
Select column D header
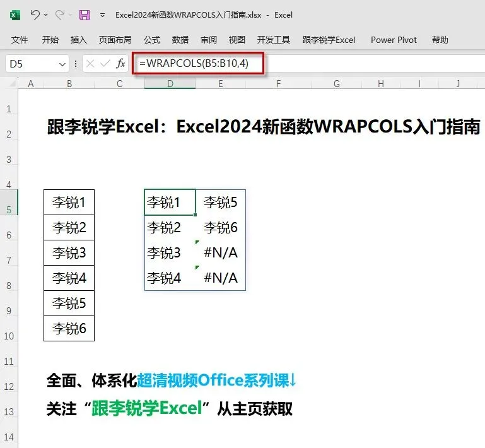click(x=170, y=83)
